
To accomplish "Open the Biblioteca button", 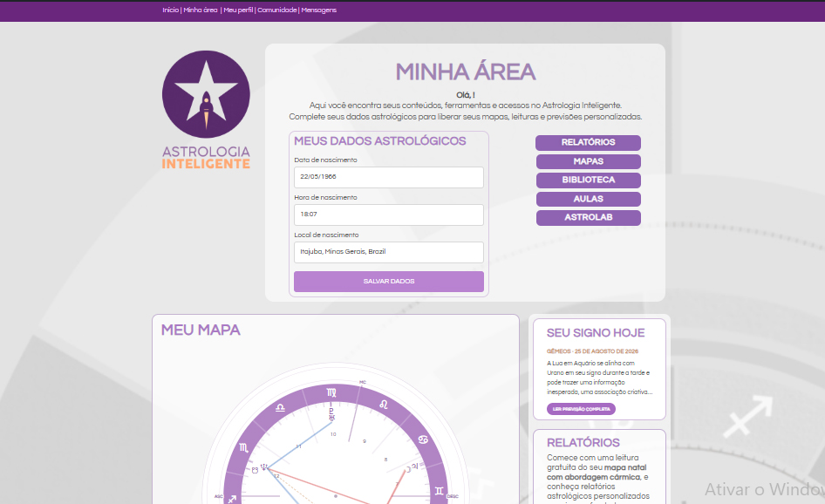I will pyautogui.click(x=589, y=180).
